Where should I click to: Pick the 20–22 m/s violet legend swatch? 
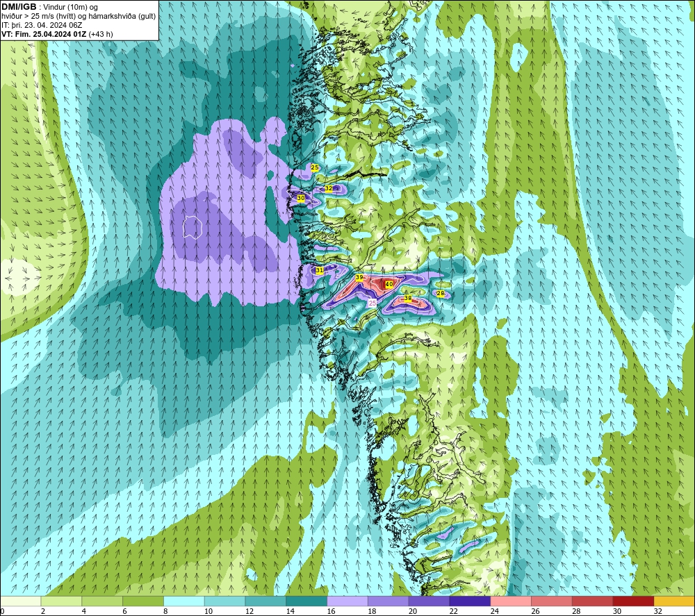coord(429,601)
